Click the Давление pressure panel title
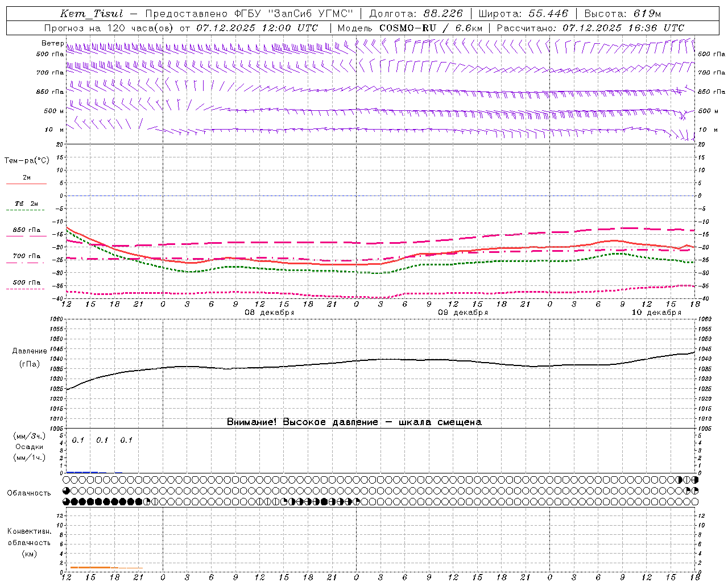 coord(30,351)
